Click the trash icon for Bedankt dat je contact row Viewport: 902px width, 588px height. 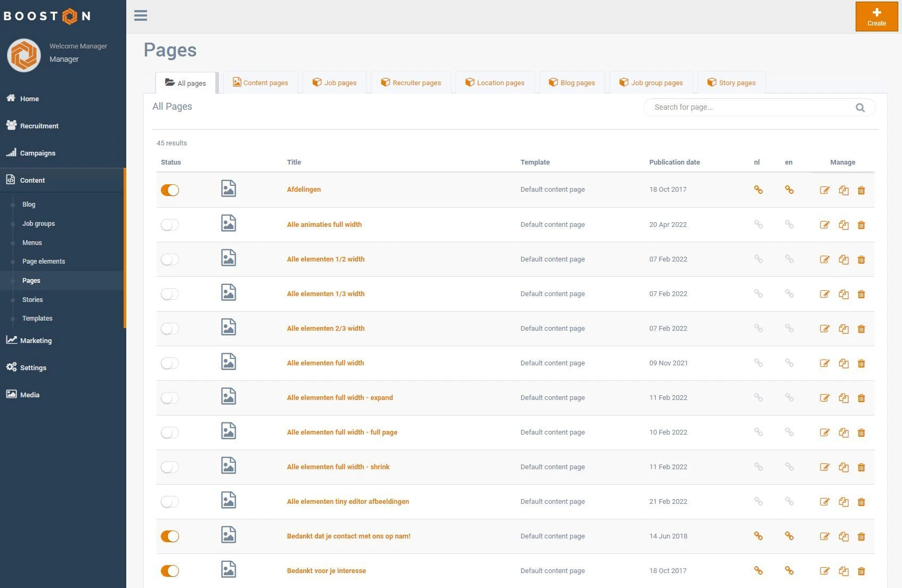click(x=861, y=536)
